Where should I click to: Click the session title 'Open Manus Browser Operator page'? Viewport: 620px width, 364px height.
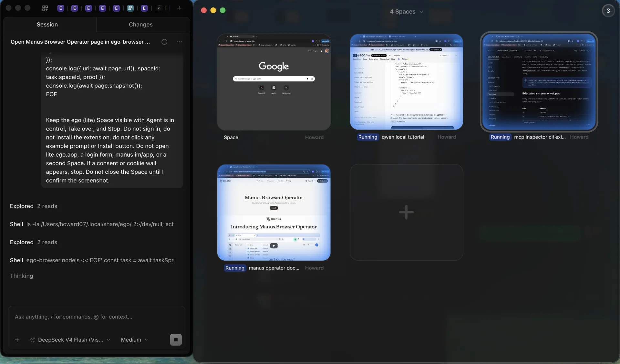80,42
